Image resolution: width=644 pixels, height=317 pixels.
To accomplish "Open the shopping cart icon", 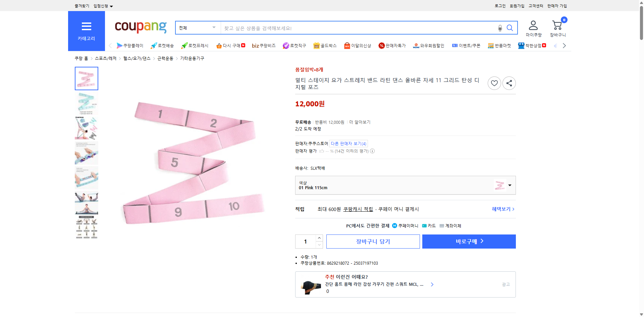I will pos(557,24).
